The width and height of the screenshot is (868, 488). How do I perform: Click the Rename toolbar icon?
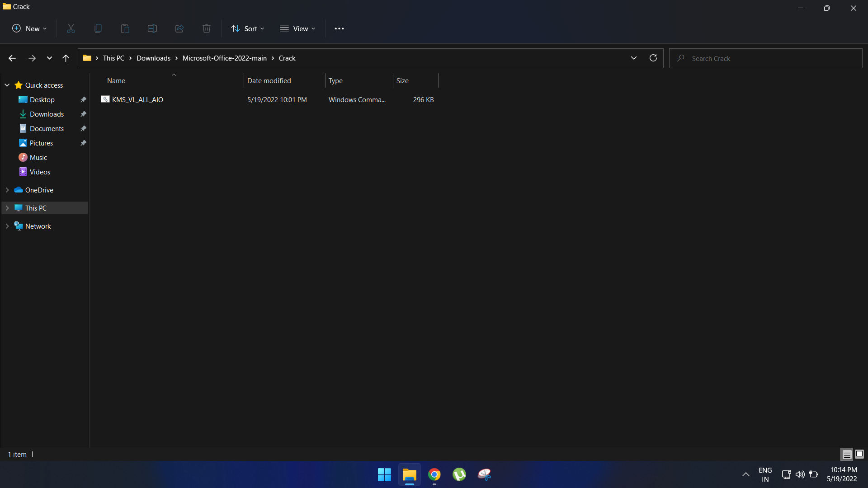point(152,28)
